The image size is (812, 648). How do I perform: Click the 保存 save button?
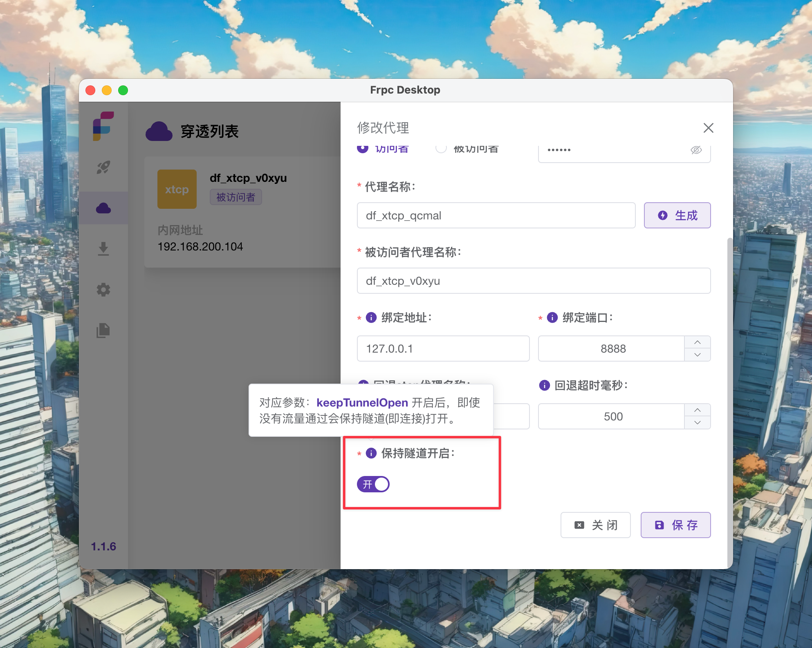(676, 525)
